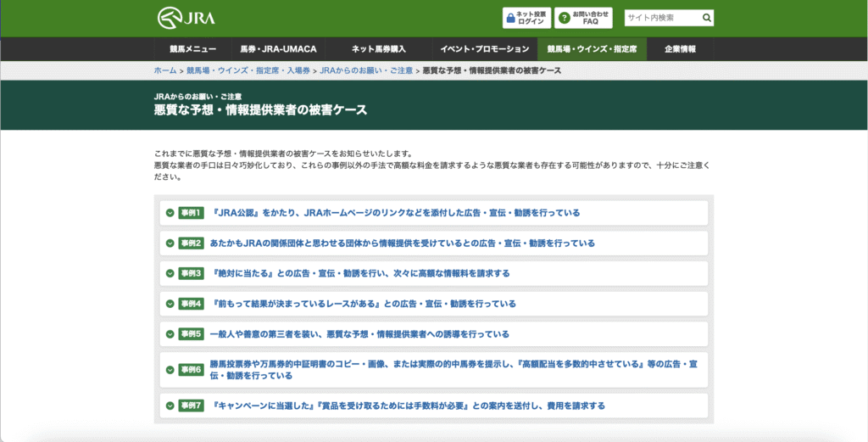
Task: Click the lock icon for net betting login
Action: click(511, 18)
